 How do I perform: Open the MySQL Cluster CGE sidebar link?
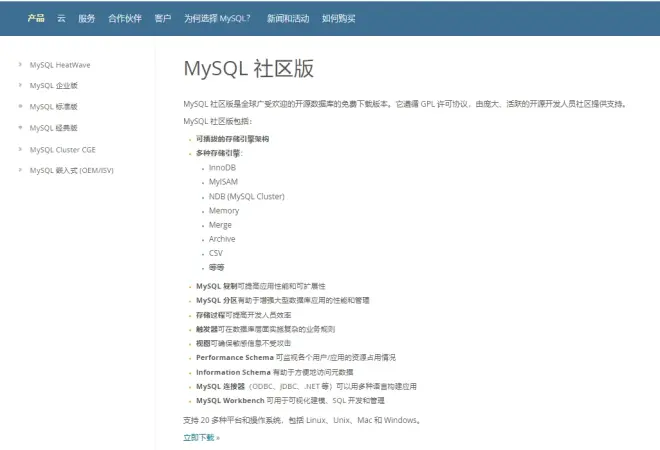tap(62, 149)
